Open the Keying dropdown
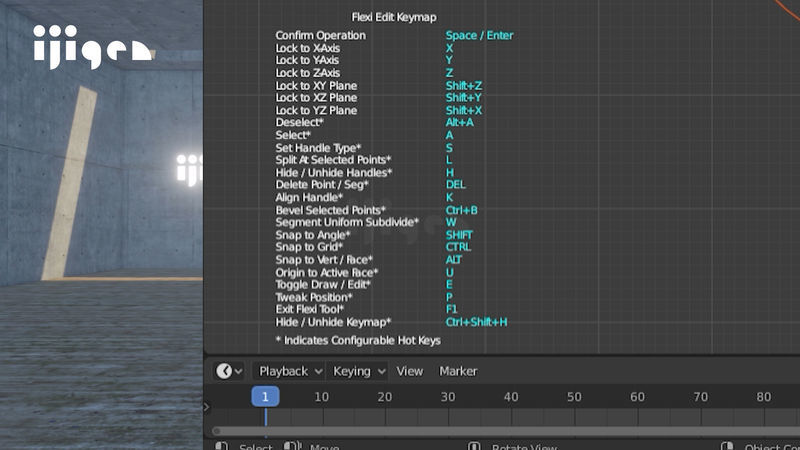Screen dimensions: 800x450 point(358,371)
